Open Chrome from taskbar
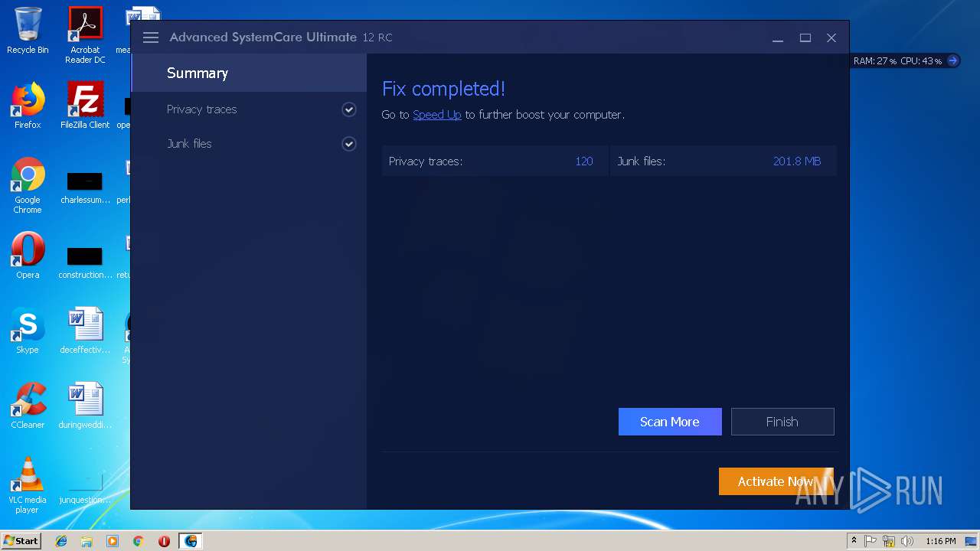The width and height of the screenshot is (980, 551). [x=138, y=541]
